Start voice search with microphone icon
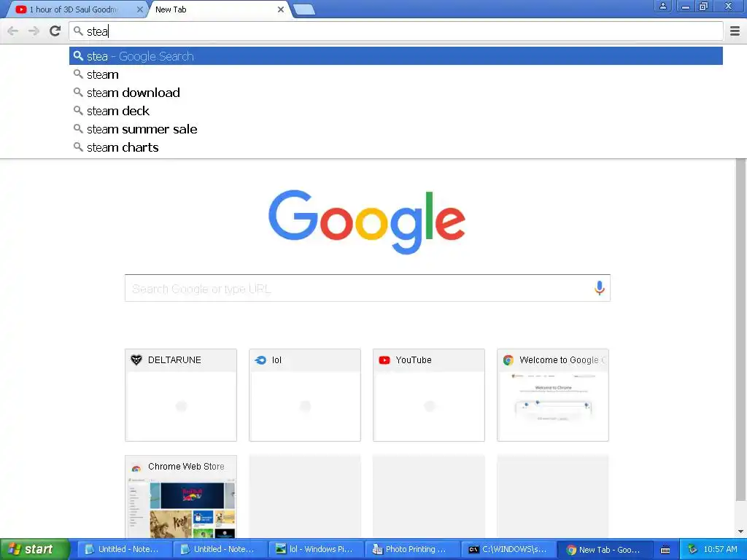Viewport: 747px width, 560px height. [x=600, y=287]
